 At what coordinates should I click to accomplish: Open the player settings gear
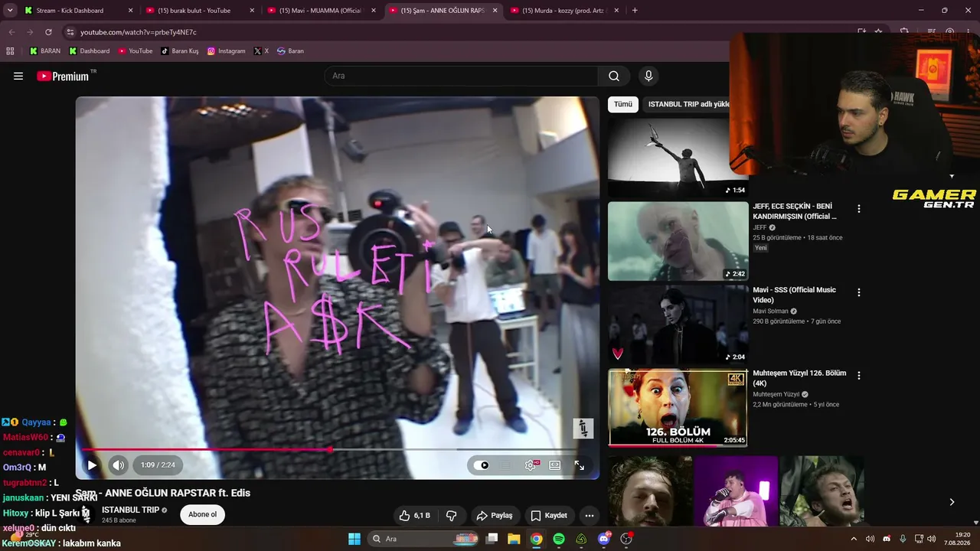tap(531, 465)
